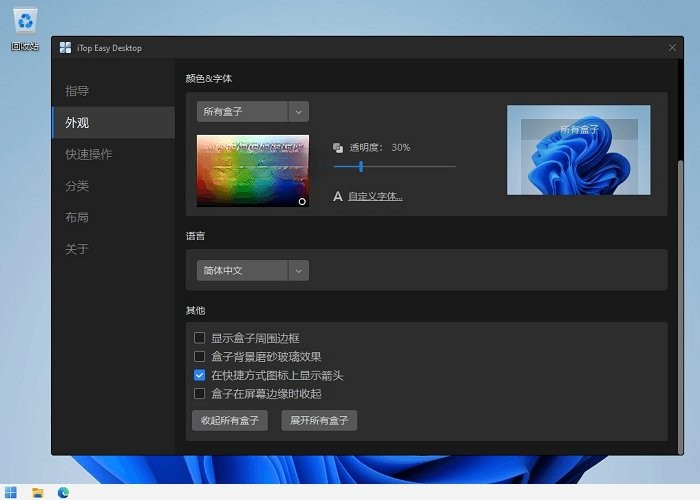Image resolution: width=700 pixels, height=500 pixels.
Task: Pick a color in the color spectrum picker
Action: [253, 171]
